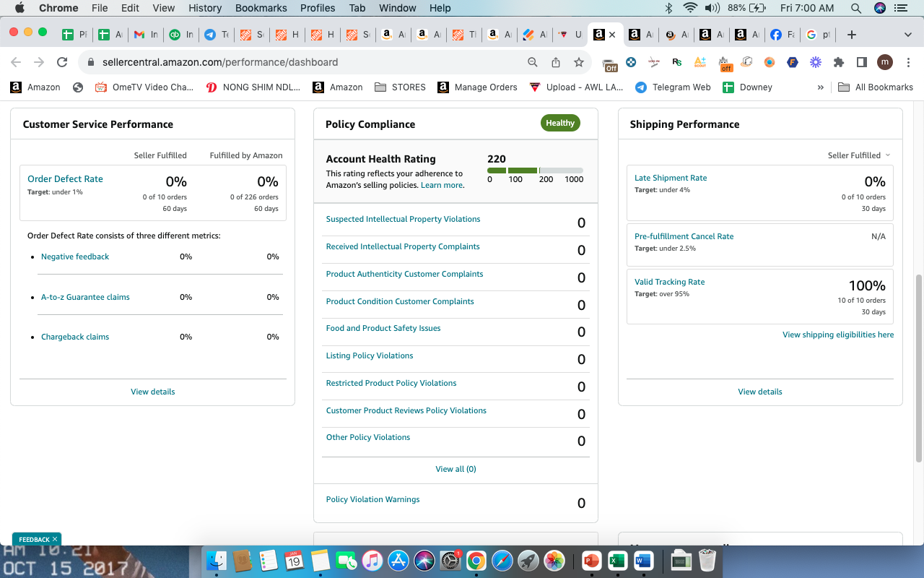Click the page vertical scrollbar
The height and width of the screenshot is (578, 924).
pyautogui.click(x=919, y=368)
